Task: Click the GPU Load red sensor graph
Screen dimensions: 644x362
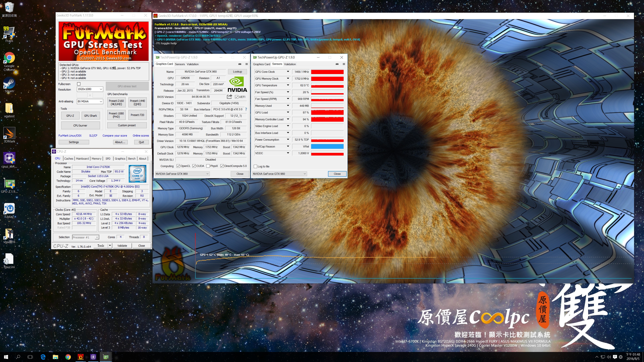Action: click(327, 112)
